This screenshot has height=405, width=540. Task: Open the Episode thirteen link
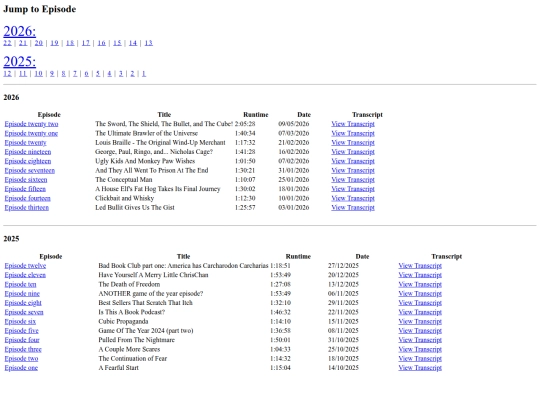click(27, 208)
